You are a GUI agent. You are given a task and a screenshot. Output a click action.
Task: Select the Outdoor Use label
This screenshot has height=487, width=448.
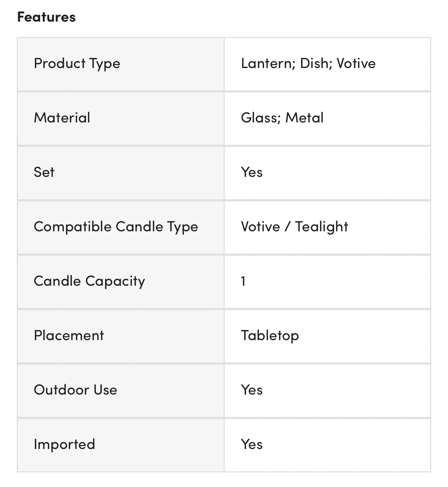(76, 390)
